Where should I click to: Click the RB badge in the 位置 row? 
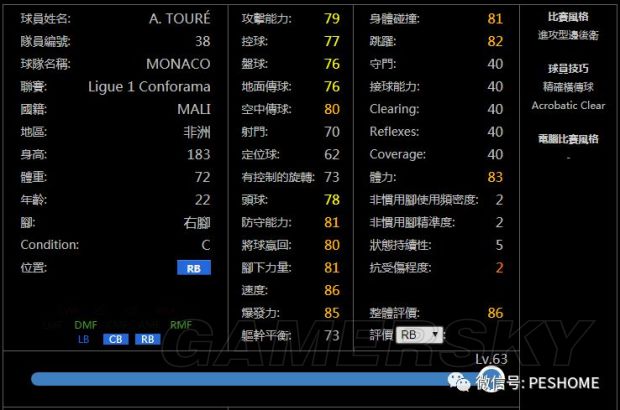(194, 268)
